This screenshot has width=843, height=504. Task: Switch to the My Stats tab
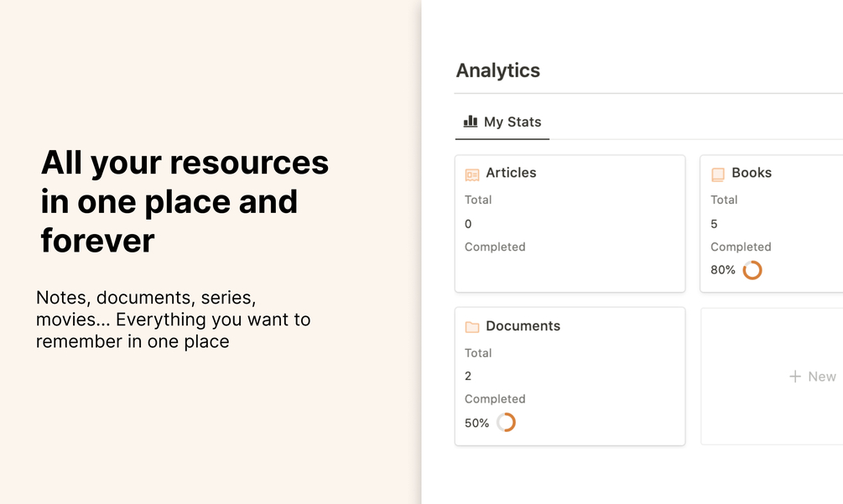tap(513, 122)
